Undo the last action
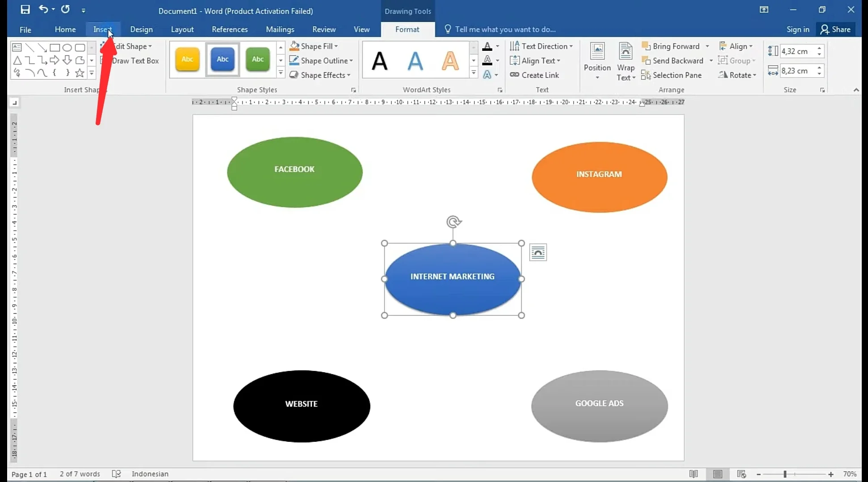Viewport: 868px width, 482px height. (43, 9)
